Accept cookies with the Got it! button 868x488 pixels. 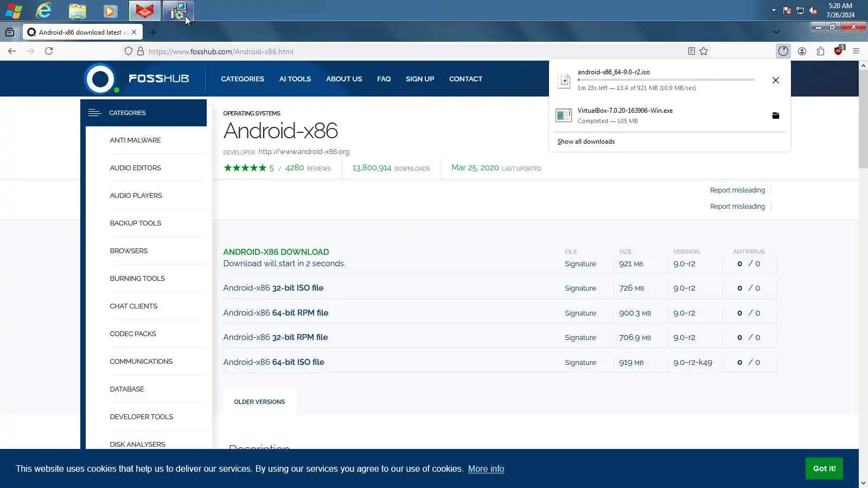click(824, 468)
